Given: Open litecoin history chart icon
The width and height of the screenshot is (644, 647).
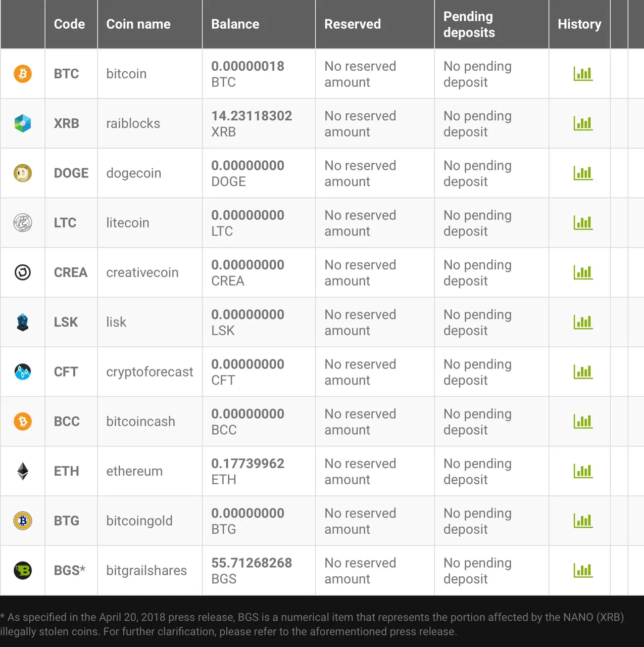Looking at the screenshot, I should (x=583, y=222).
